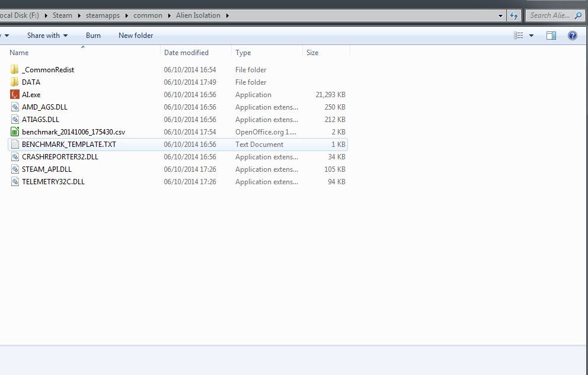Select the benchmark csv spreadsheet icon
588x375 pixels.
click(x=15, y=132)
